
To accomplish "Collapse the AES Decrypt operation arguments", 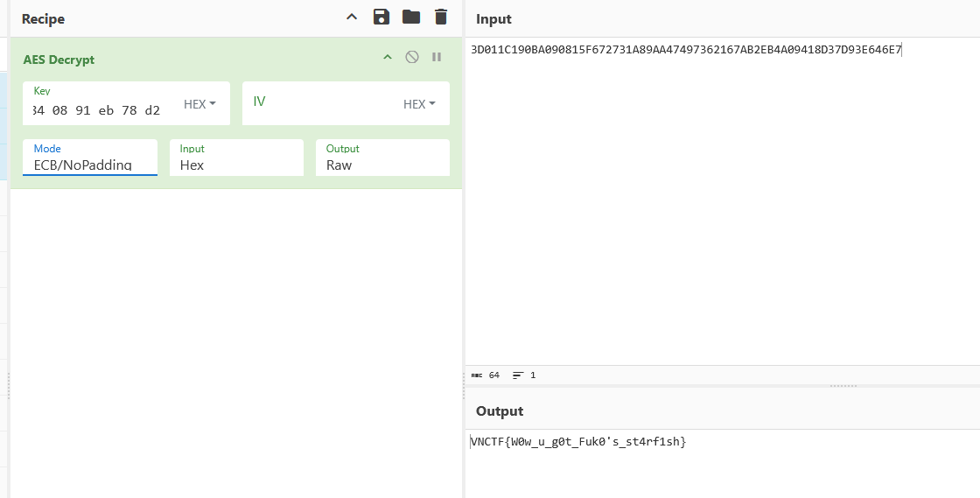I will (x=388, y=58).
